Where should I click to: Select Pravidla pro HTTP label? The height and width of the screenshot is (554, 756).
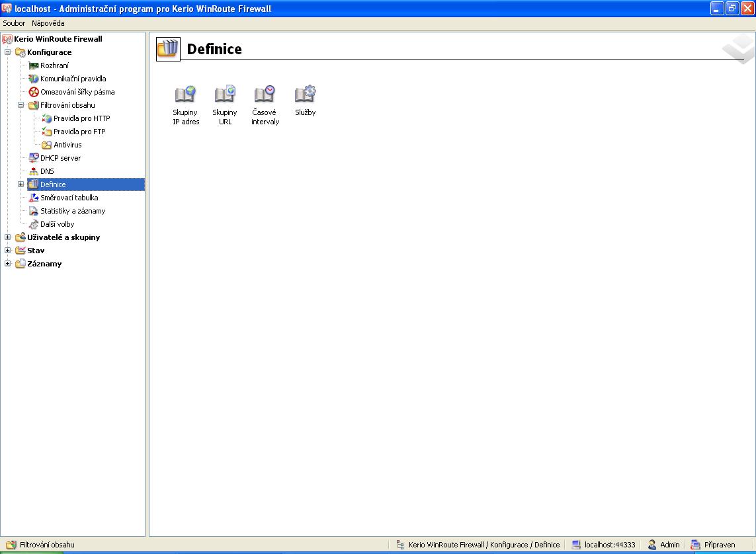pyautogui.click(x=82, y=118)
